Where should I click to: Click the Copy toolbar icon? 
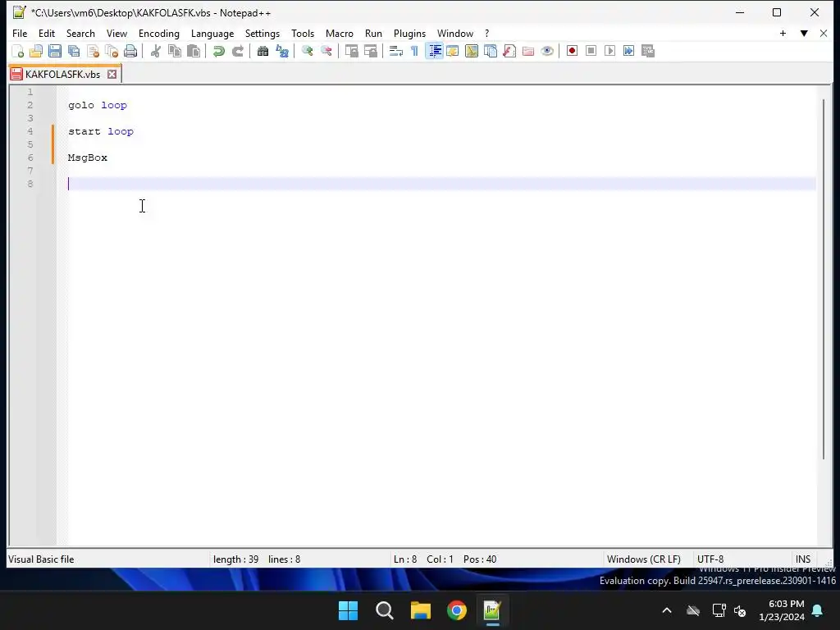175,51
